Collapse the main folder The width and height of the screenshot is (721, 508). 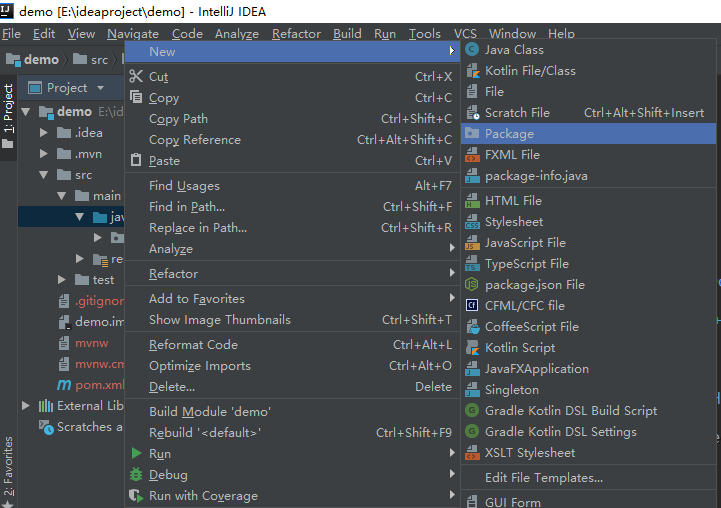[x=62, y=196]
